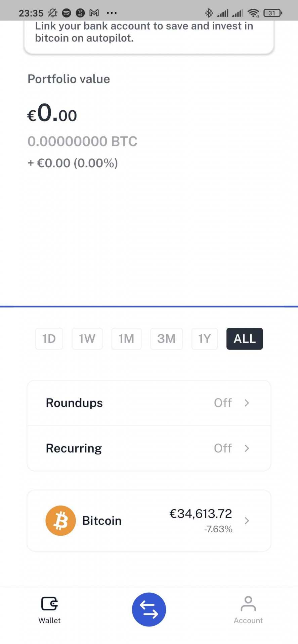Switch chart to 3M range
Viewport: 298px width, 644px height.
[x=166, y=339]
